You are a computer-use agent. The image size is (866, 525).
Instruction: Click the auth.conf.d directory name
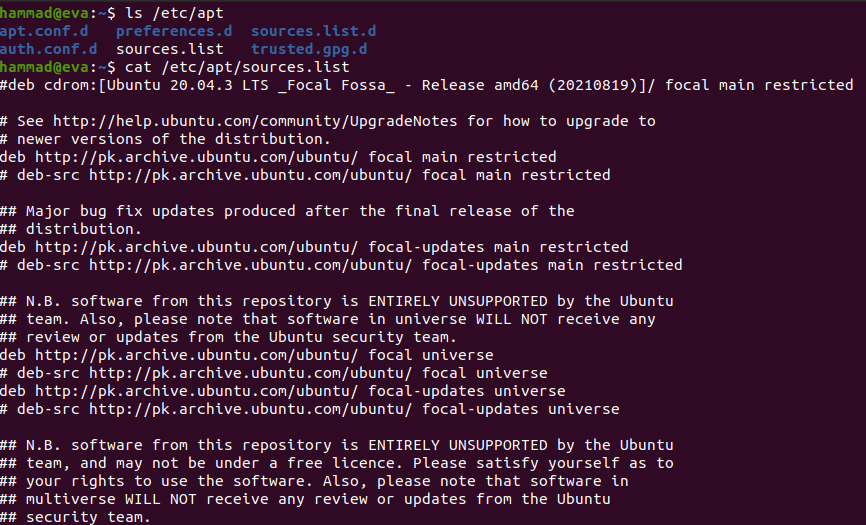pyautogui.click(x=48, y=49)
